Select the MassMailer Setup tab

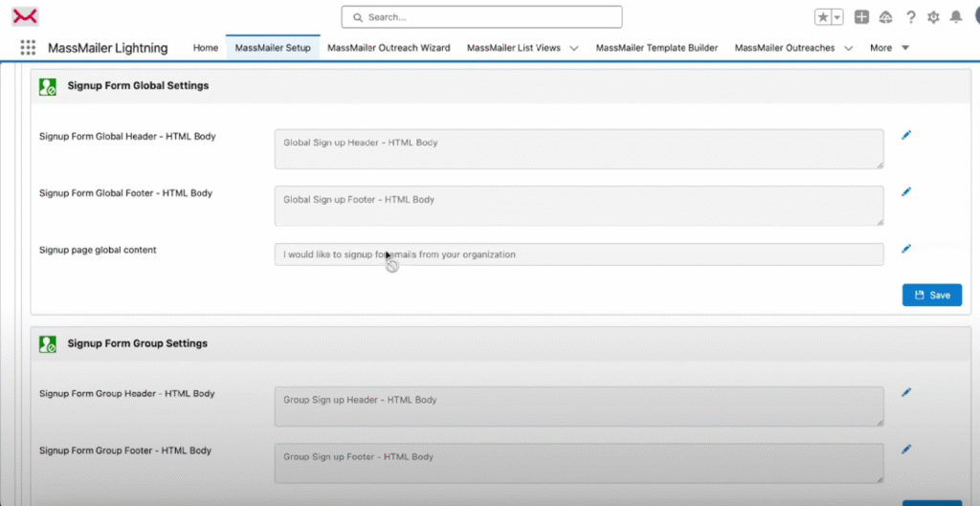pos(273,48)
